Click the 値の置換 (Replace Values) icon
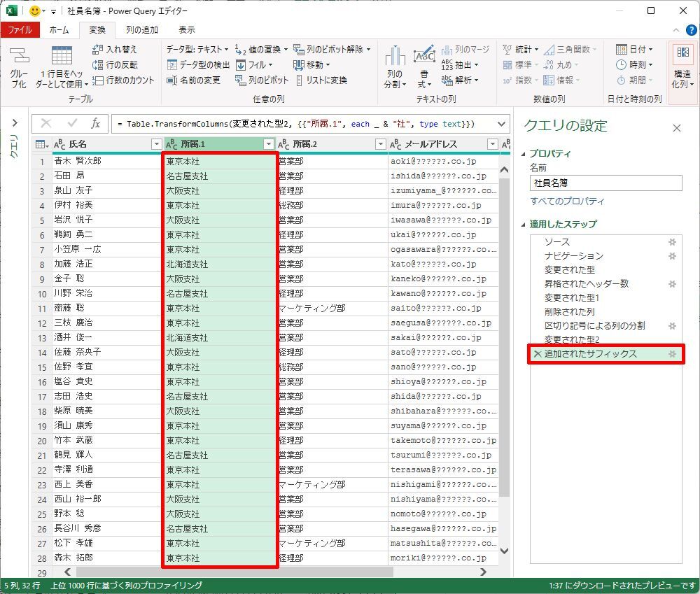The width and height of the screenshot is (700, 594). (x=241, y=50)
